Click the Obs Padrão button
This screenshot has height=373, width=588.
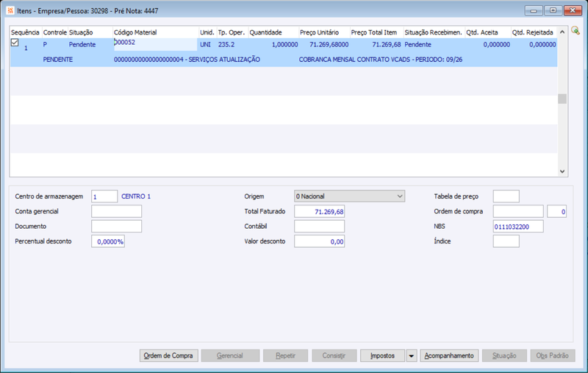tap(553, 356)
